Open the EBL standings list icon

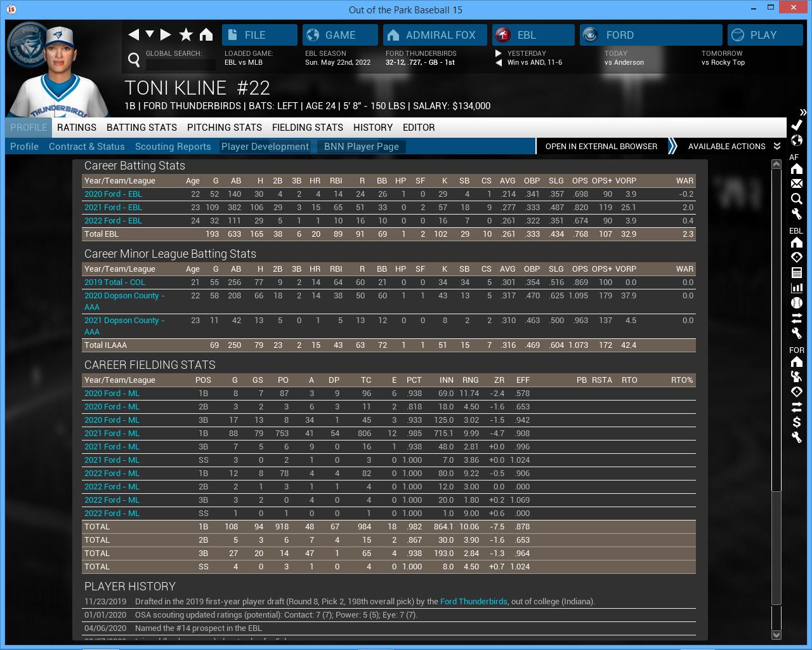797,273
